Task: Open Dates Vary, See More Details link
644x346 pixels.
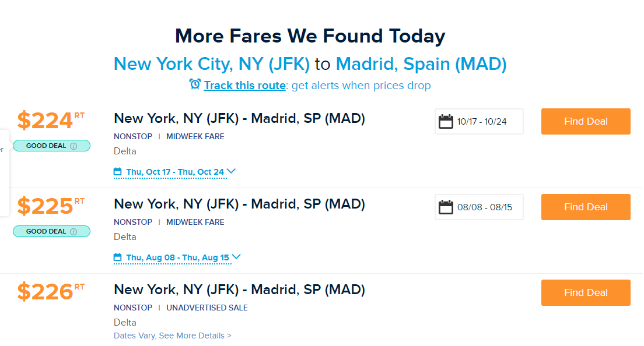Action: tap(173, 336)
